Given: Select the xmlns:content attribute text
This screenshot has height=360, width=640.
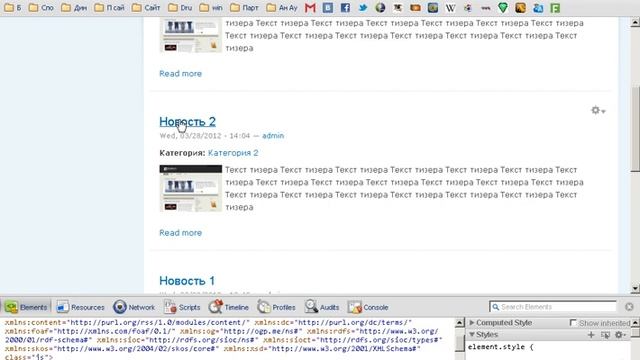Looking at the screenshot, I should (x=127, y=322).
